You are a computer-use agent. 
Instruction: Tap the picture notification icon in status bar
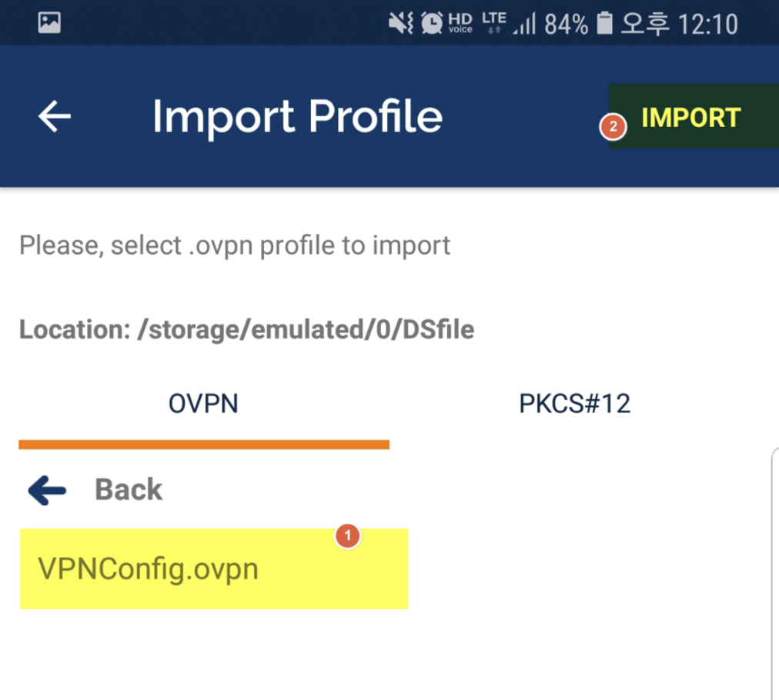49,23
